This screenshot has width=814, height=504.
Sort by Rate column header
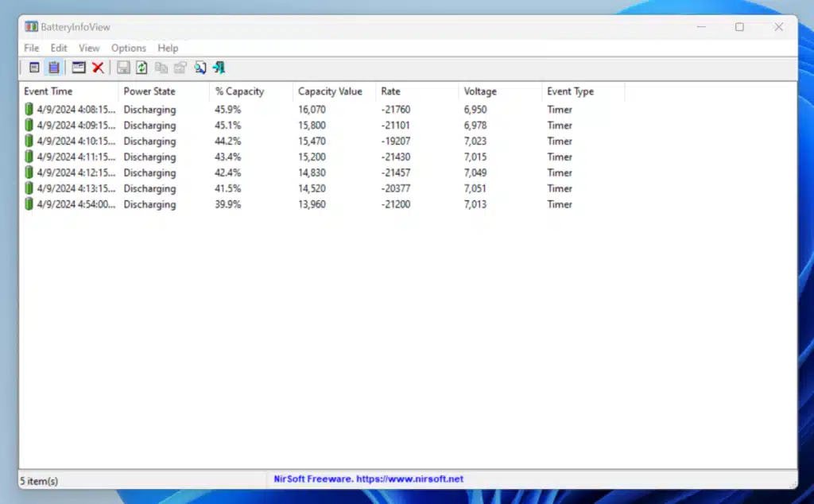[417, 91]
